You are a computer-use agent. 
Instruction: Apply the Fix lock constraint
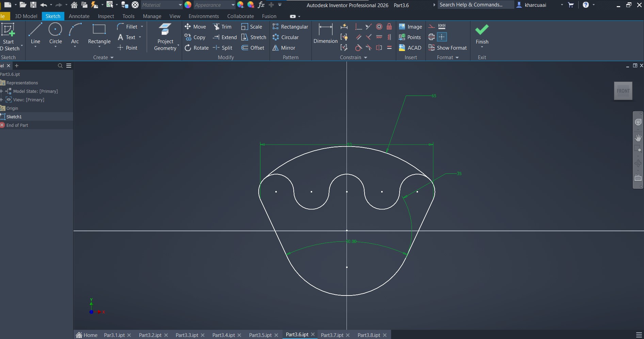[389, 27]
